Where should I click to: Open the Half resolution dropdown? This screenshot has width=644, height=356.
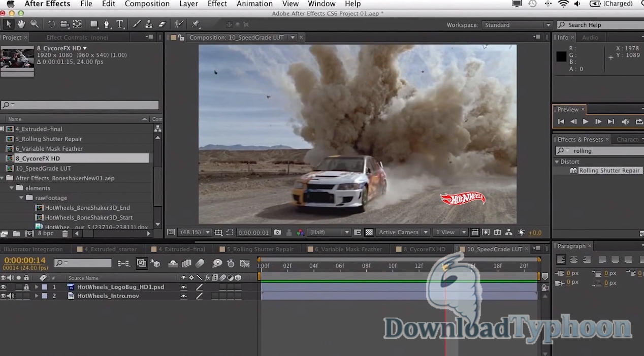pos(329,232)
